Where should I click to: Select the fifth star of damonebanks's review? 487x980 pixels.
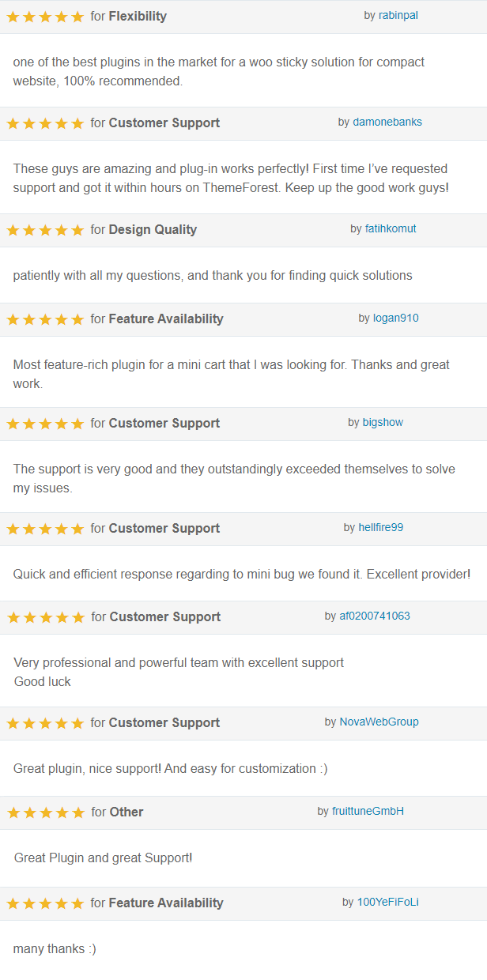click(x=78, y=122)
